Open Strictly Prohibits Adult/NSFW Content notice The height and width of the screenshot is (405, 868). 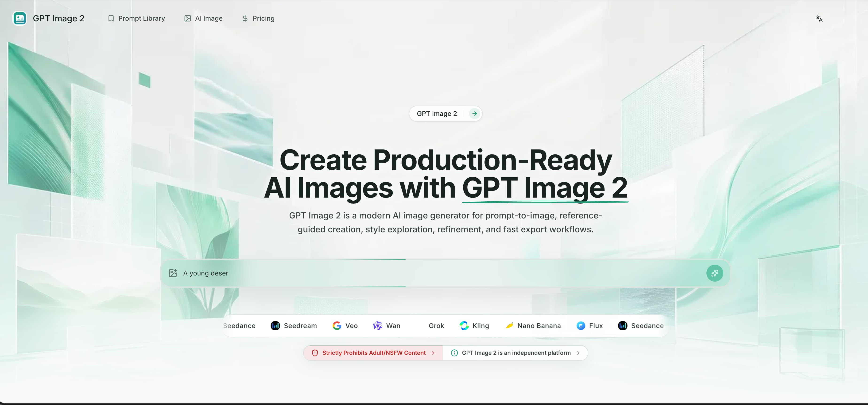point(373,353)
